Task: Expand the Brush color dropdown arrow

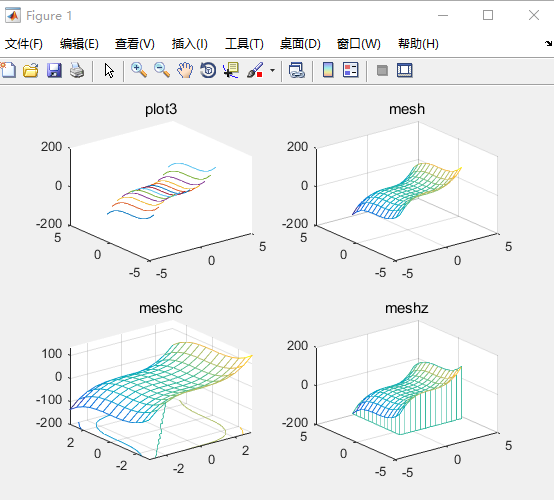Action: [x=272, y=70]
